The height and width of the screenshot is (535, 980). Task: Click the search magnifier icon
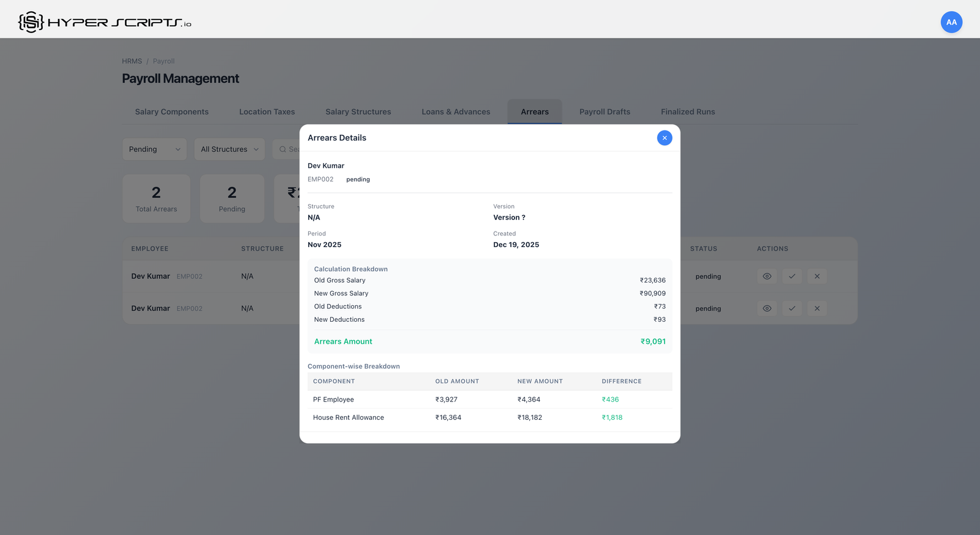click(282, 150)
